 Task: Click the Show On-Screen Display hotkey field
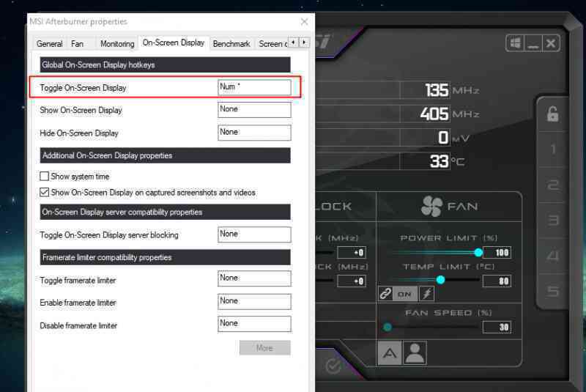(254, 110)
